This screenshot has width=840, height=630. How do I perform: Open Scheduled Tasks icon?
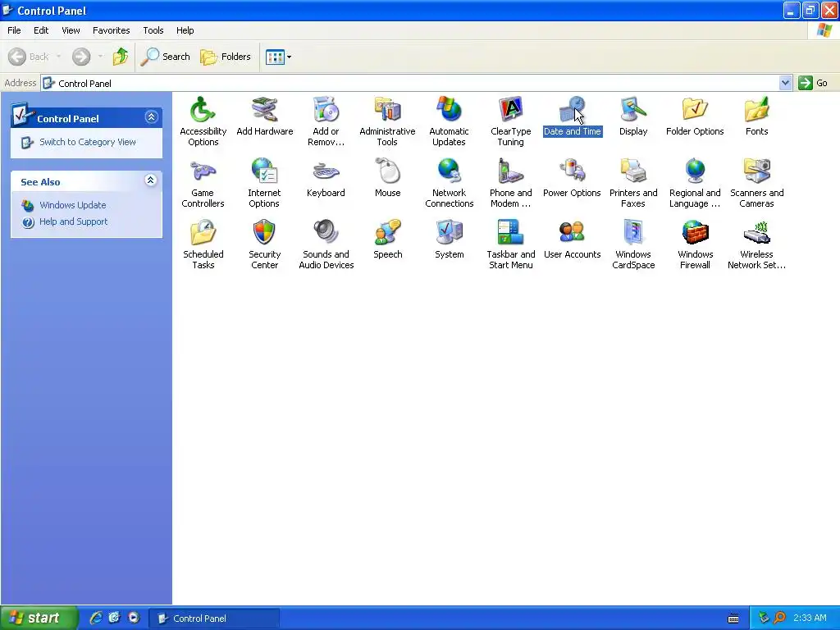(203, 233)
